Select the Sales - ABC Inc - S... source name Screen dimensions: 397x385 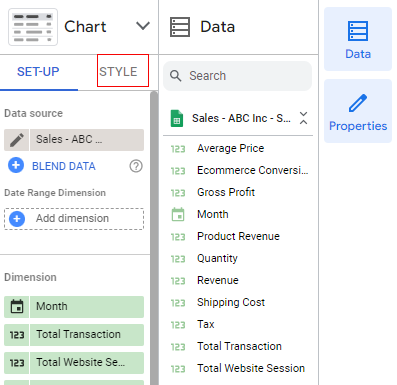click(x=241, y=118)
